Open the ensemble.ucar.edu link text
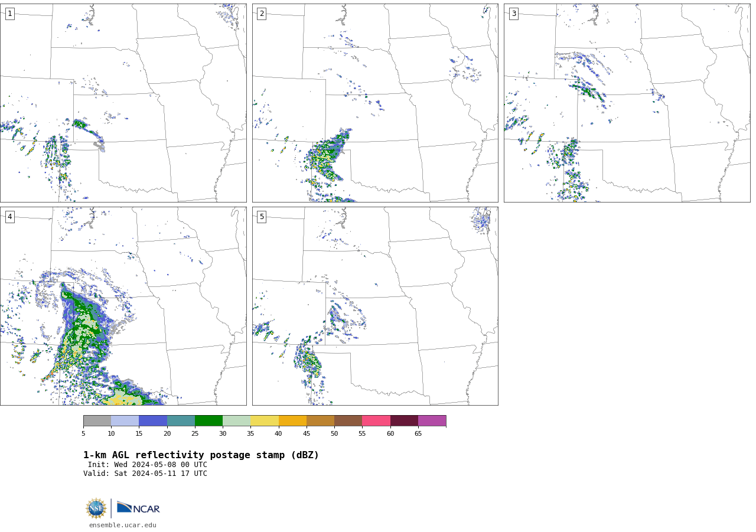This screenshot has width=756, height=532. coord(123,525)
